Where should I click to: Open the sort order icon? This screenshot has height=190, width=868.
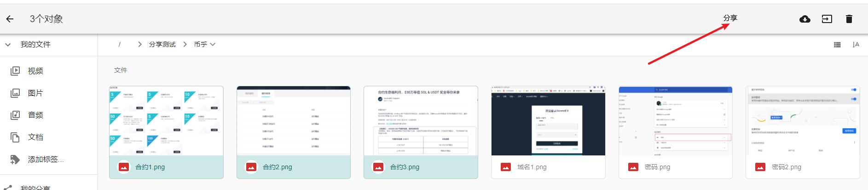(856, 45)
